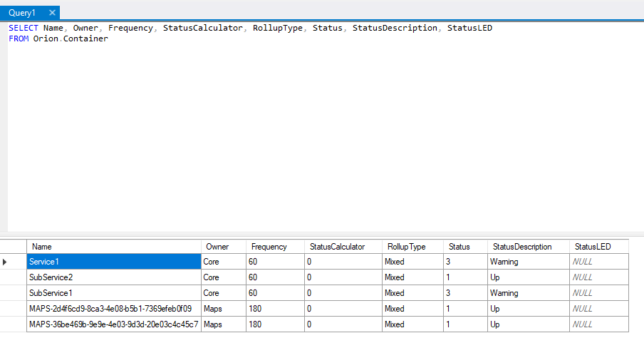Select the Service1 name cell

coord(114,262)
